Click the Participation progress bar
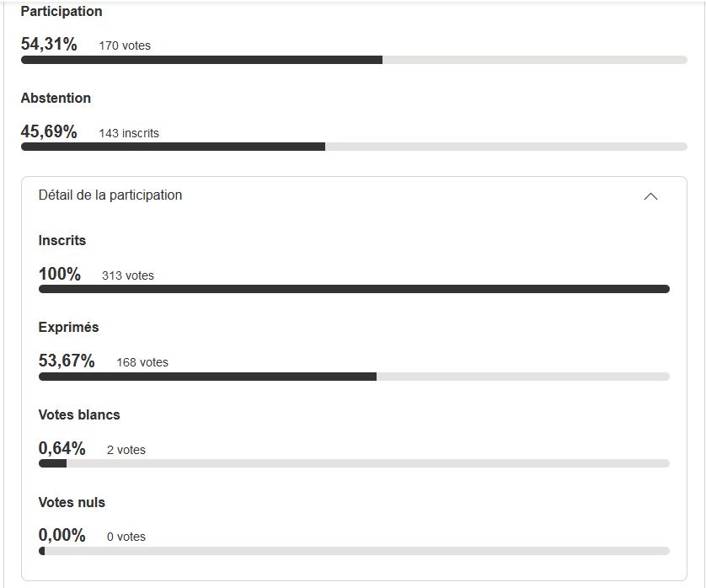This screenshot has width=706, height=588. [354, 60]
